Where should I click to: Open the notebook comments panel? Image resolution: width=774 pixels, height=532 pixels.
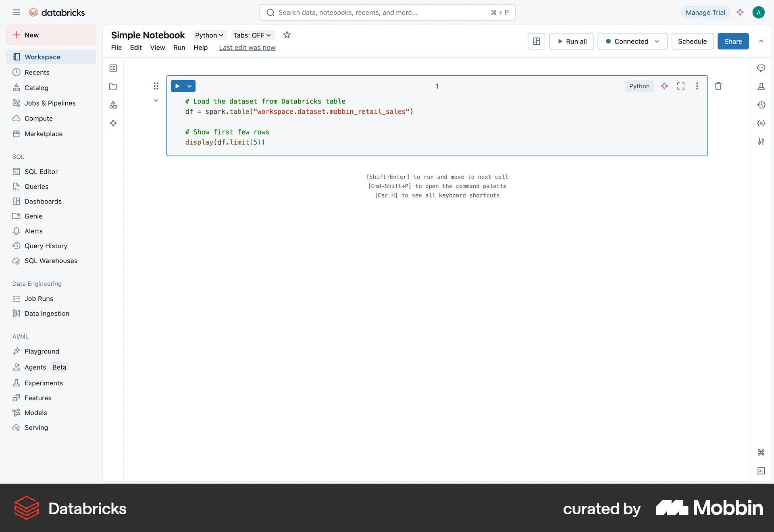coord(761,68)
